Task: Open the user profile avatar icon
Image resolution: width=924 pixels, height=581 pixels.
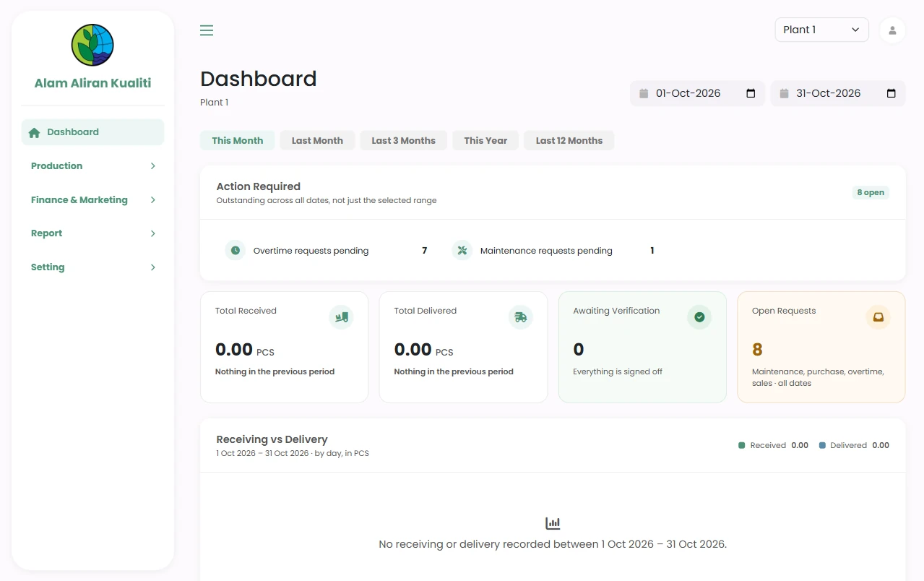Action: coord(892,30)
